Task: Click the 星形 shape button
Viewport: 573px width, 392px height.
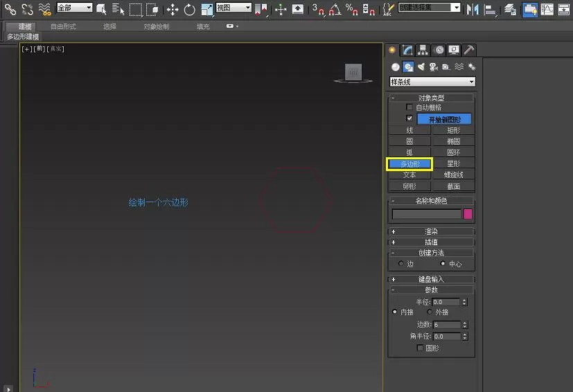Action: [454, 163]
